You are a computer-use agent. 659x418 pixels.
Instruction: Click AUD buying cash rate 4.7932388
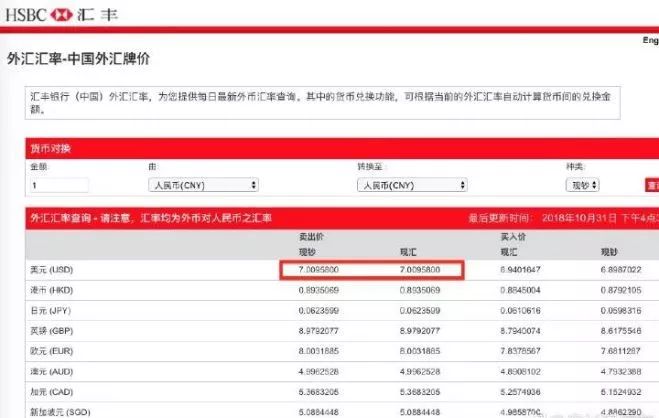621,372
